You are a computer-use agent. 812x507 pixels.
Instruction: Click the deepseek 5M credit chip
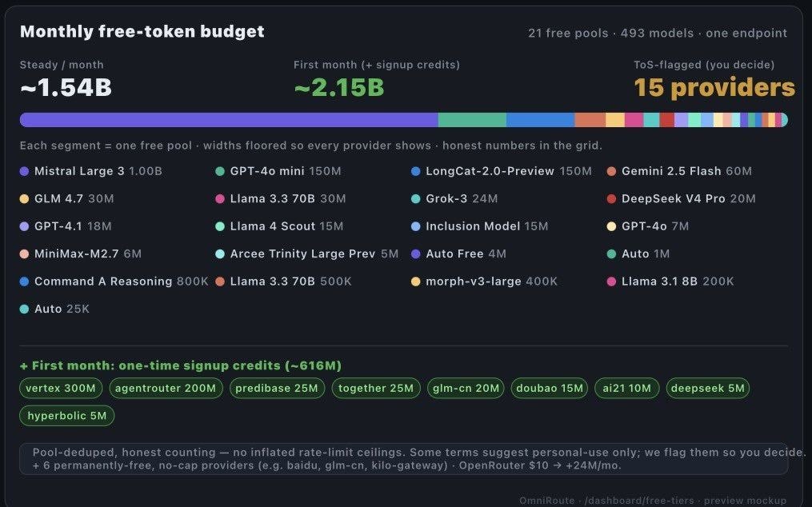click(707, 389)
